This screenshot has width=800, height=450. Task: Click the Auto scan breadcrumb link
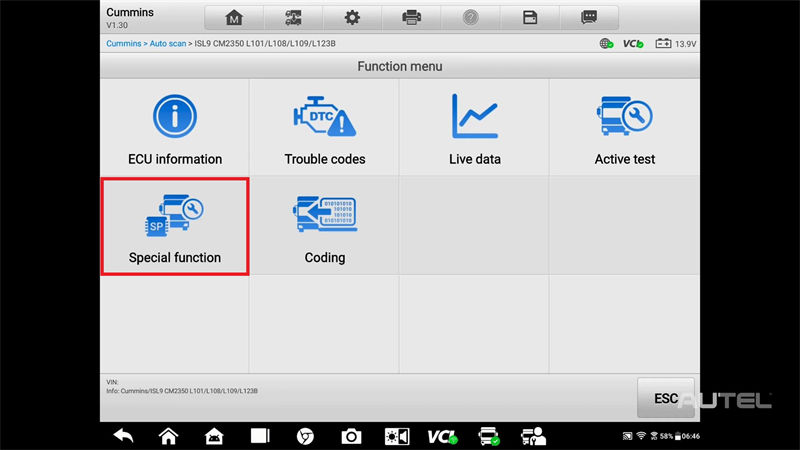click(x=168, y=44)
